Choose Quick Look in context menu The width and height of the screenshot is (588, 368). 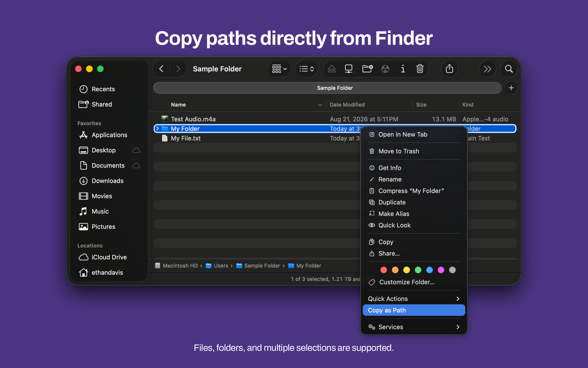pos(414,225)
